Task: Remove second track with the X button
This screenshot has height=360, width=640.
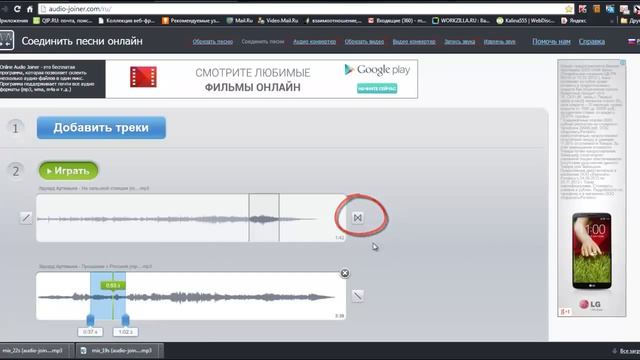Action: click(345, 273)
